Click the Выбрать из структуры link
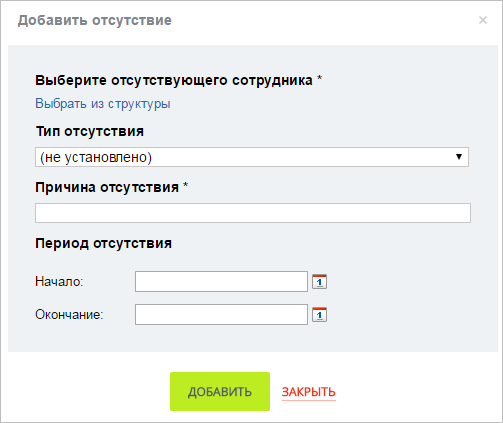 click(x=103, y=104)
